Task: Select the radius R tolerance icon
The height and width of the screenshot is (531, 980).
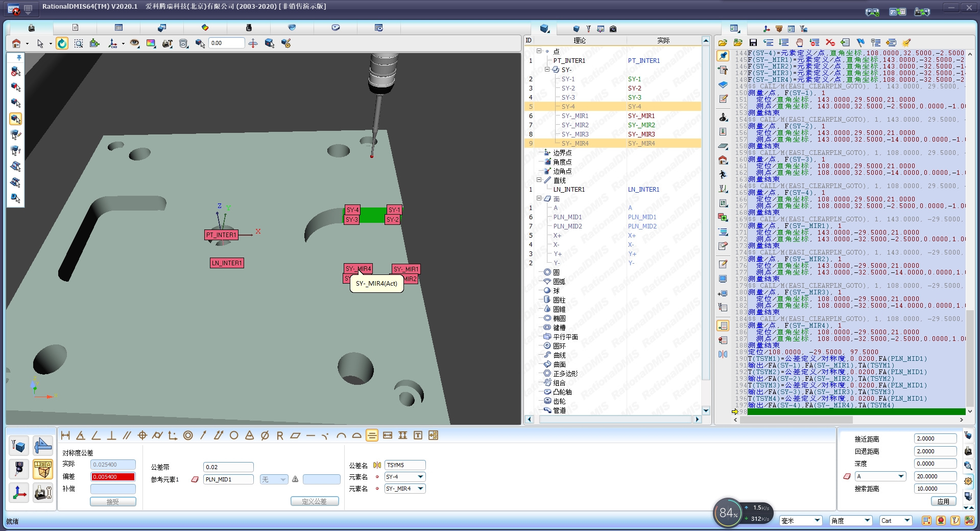Action: 280,435
